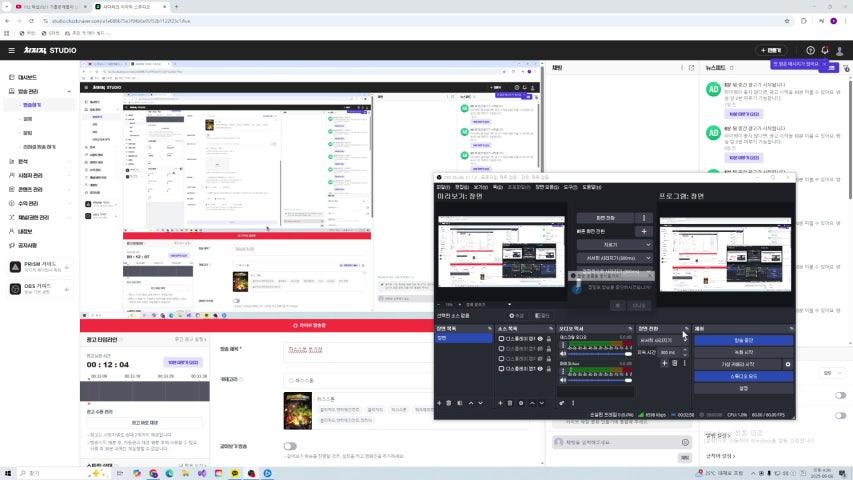Open OBS audio mixer menu dots
This screenshot has height=480, width=853.
(x=573, y=403)
